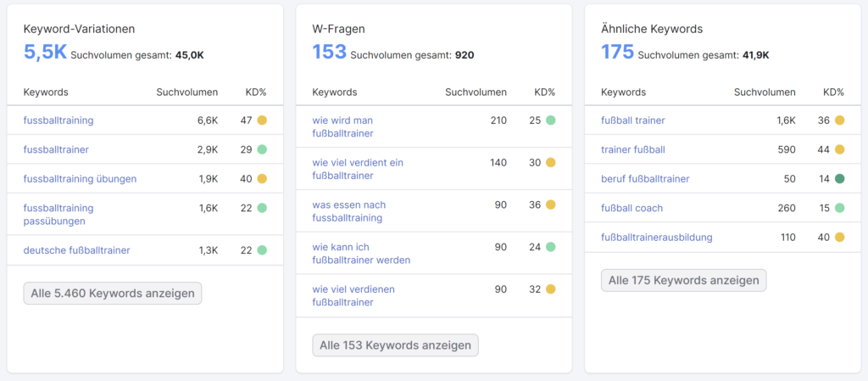868x381 pixels.
Task: Open the fussballtraining passübungen keyword
Action: pyautogui.click(x=58, y=215)
